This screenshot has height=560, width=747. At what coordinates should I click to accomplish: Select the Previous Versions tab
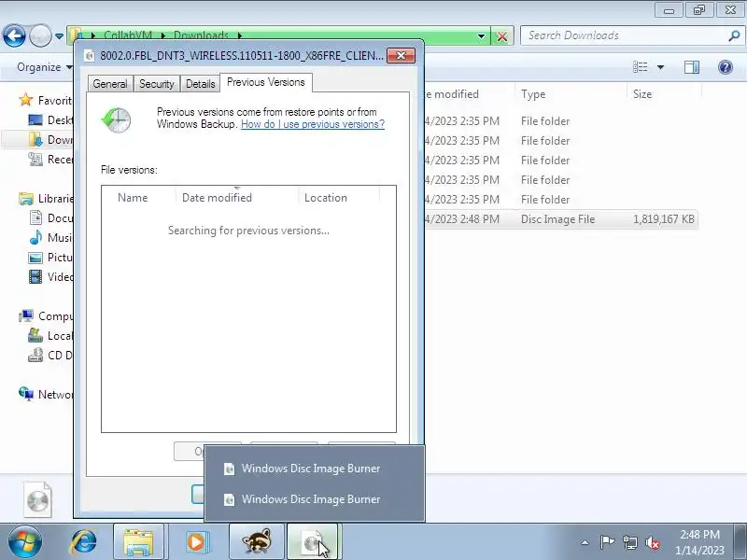[x=266, y=82]
